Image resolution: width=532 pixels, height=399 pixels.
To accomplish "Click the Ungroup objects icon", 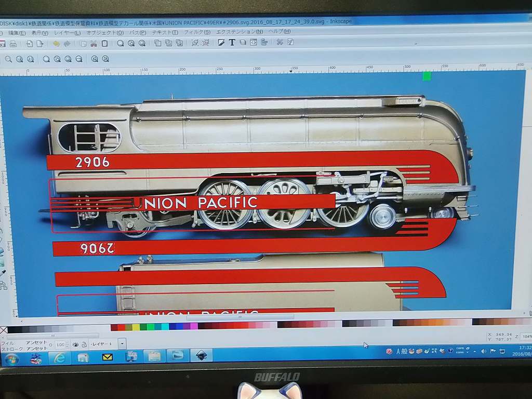I will pos(206,43).
